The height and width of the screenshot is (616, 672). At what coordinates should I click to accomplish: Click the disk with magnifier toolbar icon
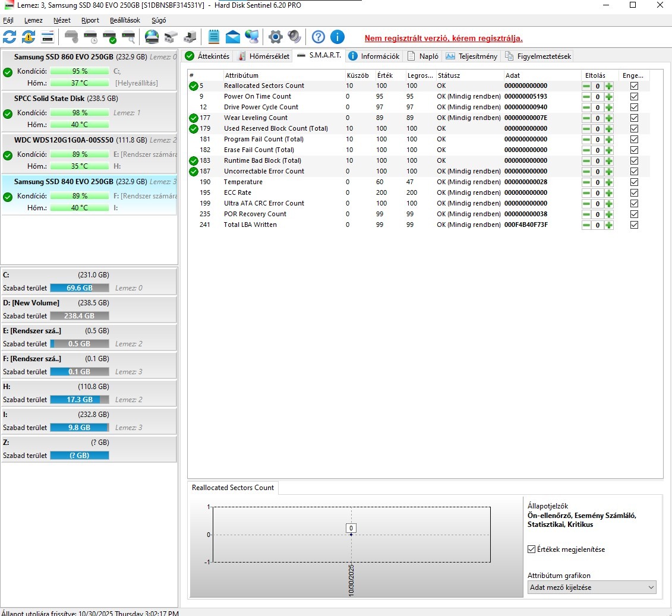(128, 37)
